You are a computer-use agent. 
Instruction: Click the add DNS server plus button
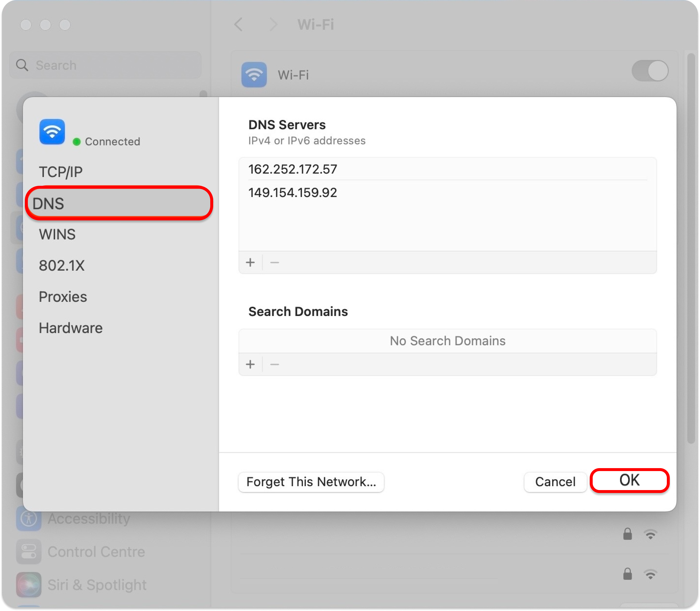tap(250, 263)
